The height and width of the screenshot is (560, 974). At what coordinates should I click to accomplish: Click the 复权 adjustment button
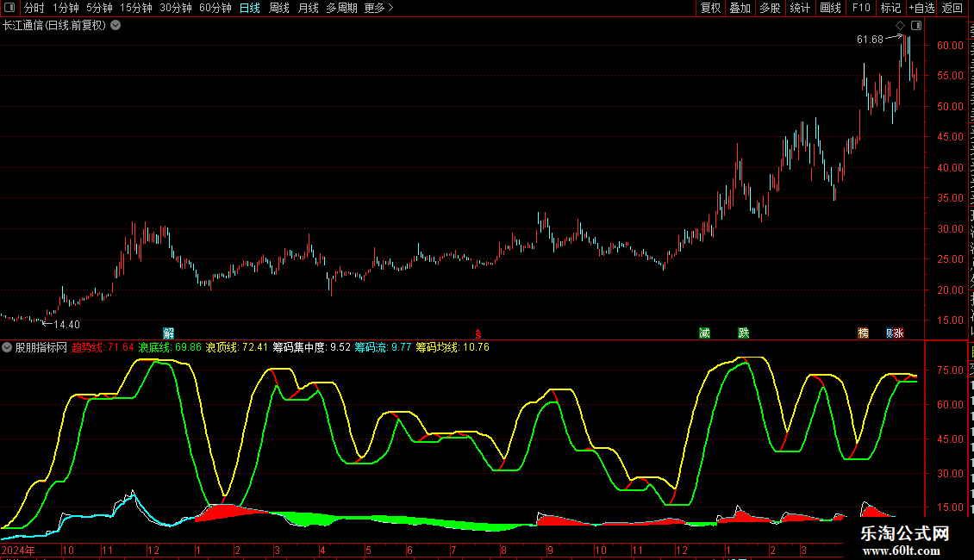[710, 8]
